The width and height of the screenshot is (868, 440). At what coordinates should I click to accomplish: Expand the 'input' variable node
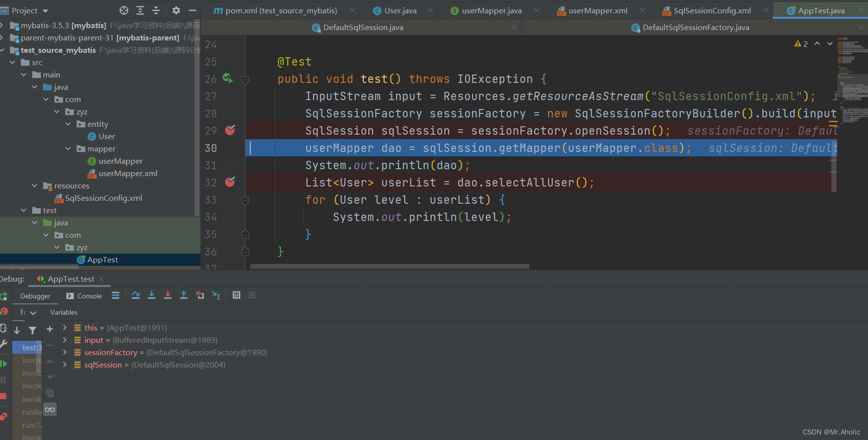65,340
